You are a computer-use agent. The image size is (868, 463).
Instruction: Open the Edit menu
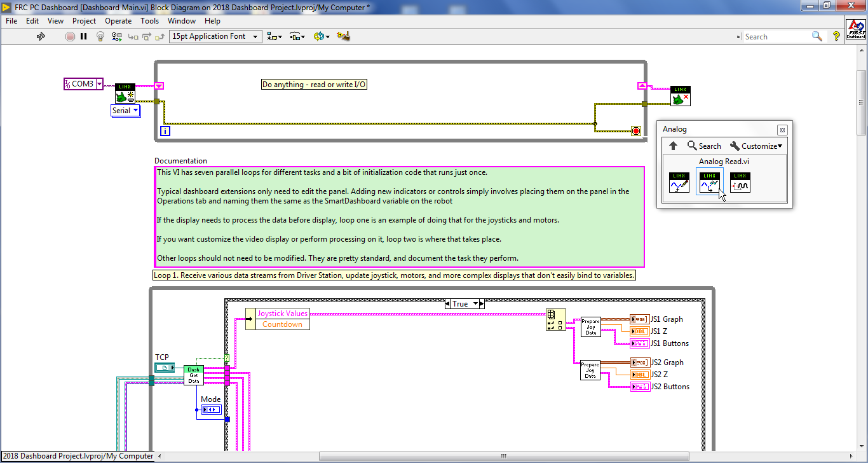[x=32, y=20]
